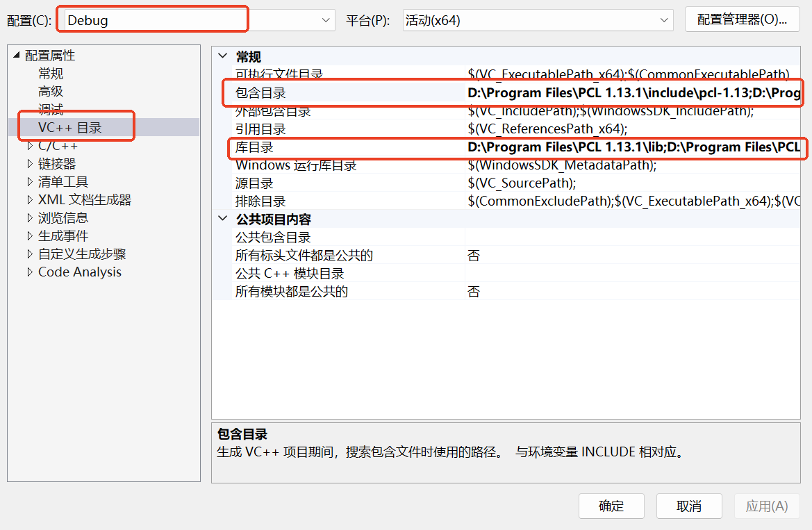Screen dimensions: 812x530
Task: Select the XML 文档生成器 item label
Action: coord(85,200)
